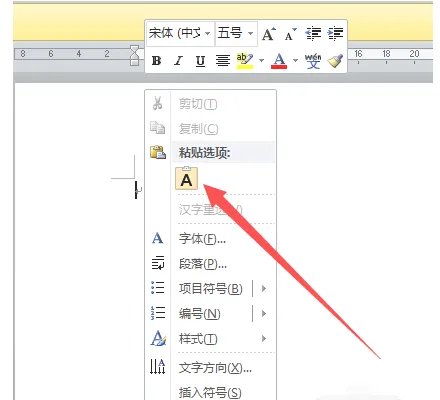
Task: Open the 样式(T) styles submenu
Action: pos(211,339)
